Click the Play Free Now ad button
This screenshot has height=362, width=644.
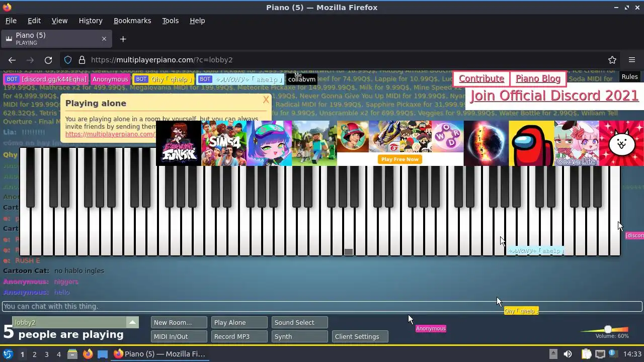400,159
